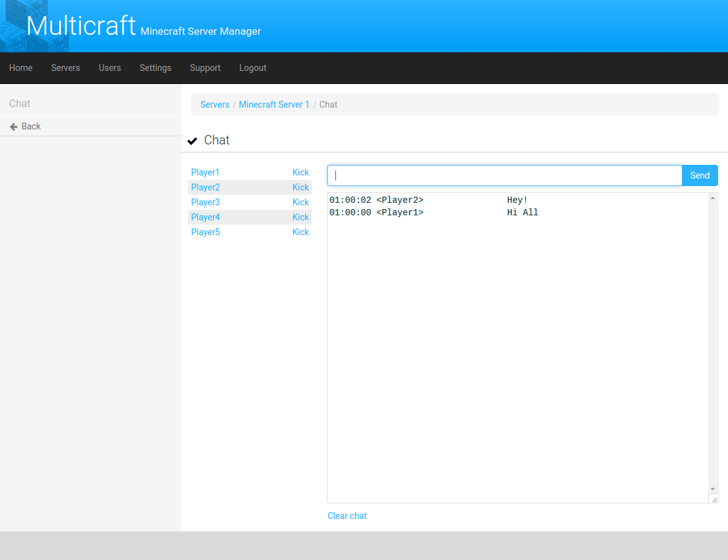728x560 pixels.
Task: Click the chat log resize handle
Action: pos(714,499)
